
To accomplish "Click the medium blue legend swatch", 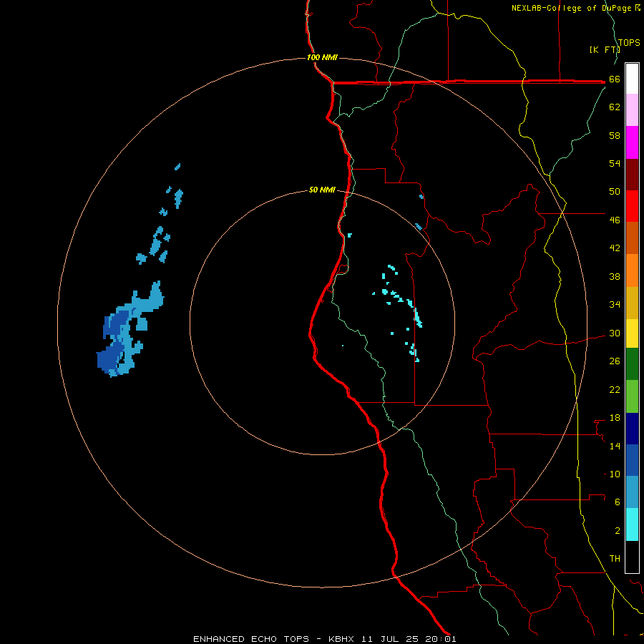I will point(632,460).
